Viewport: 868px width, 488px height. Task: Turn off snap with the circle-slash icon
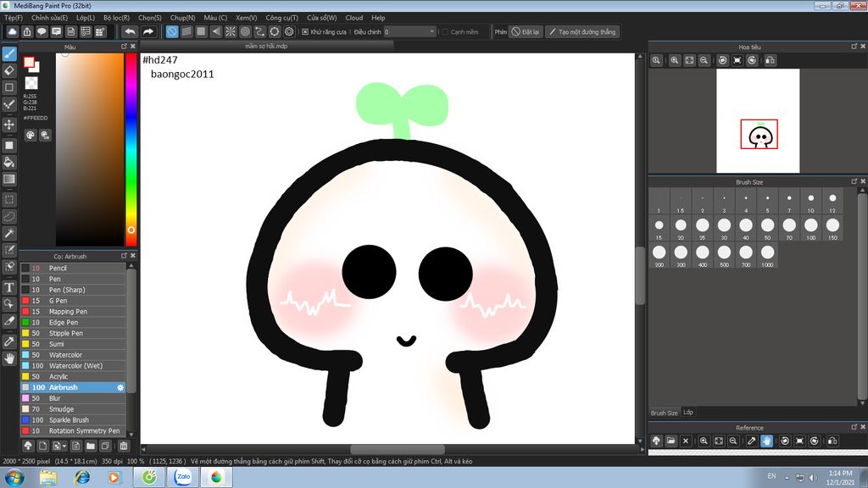click(x=172, y=31)
